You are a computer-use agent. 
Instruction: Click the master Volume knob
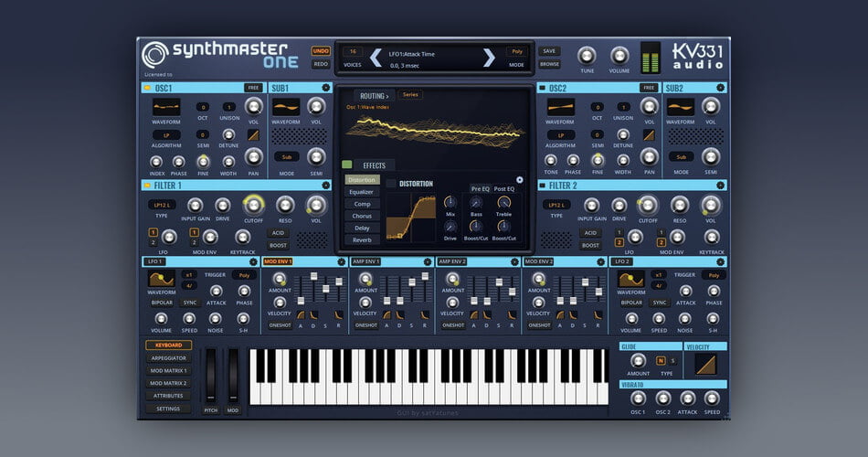tap(619, 56)
